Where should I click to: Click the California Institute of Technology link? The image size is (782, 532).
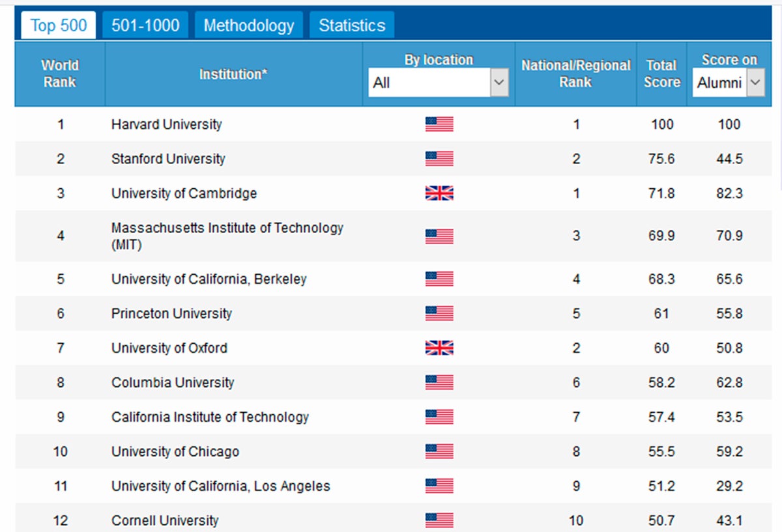210,417
